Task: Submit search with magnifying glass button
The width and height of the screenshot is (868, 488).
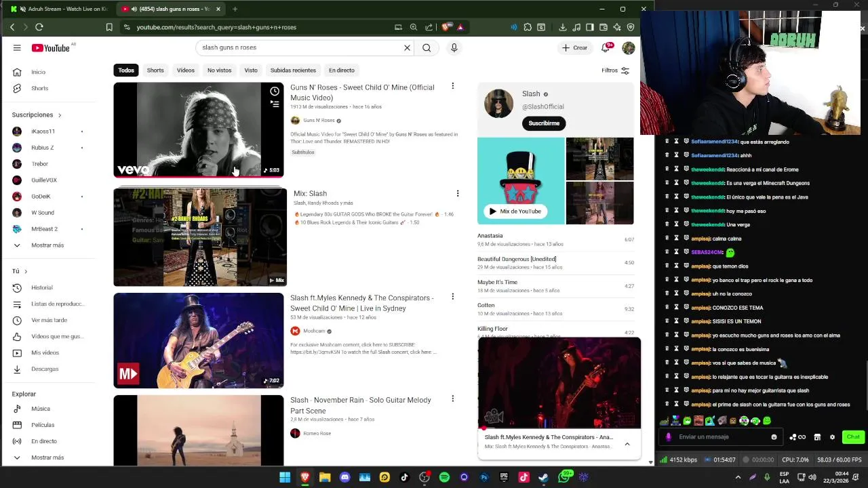Action: [427, 47]
